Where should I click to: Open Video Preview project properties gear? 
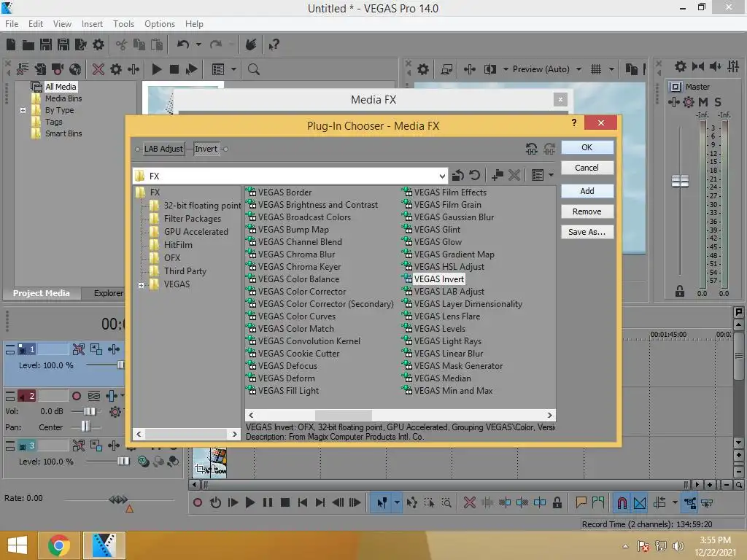click(423, 69)
